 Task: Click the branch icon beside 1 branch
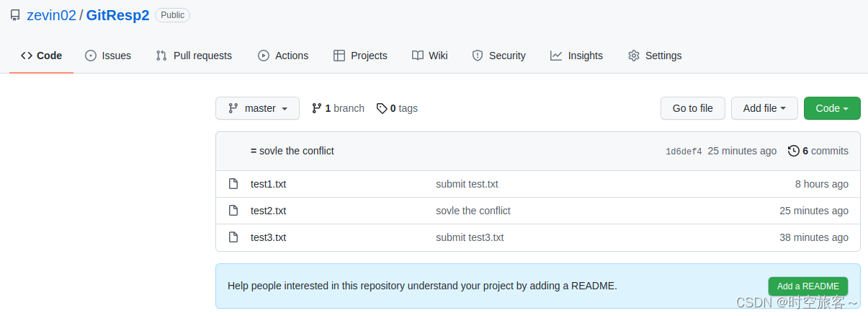316,108
